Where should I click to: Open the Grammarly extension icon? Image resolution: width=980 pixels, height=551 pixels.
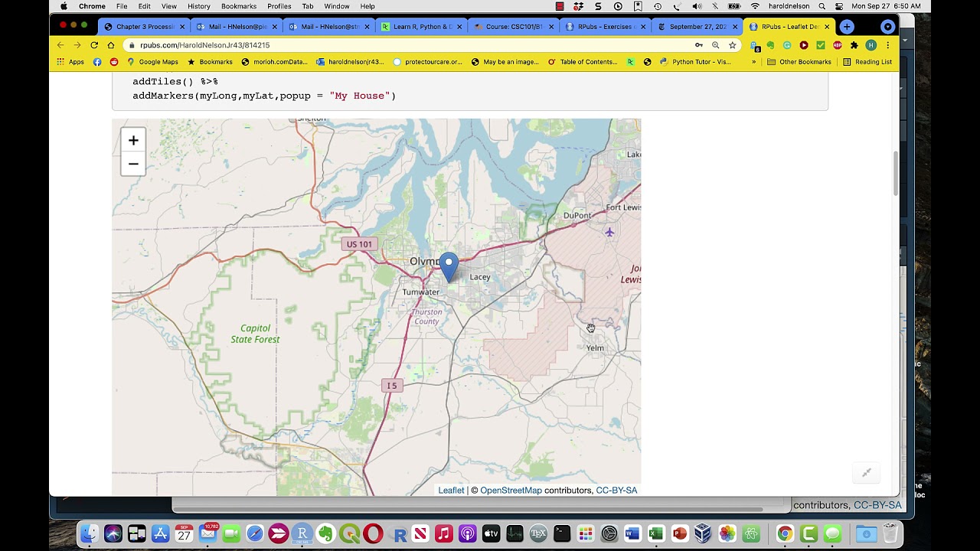[x=787, y=45]
